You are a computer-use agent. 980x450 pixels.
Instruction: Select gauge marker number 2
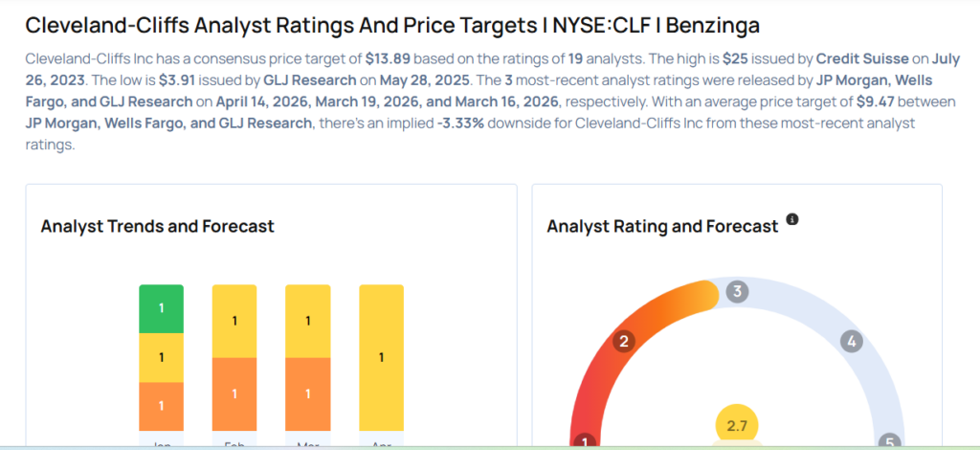coord(624,342)
